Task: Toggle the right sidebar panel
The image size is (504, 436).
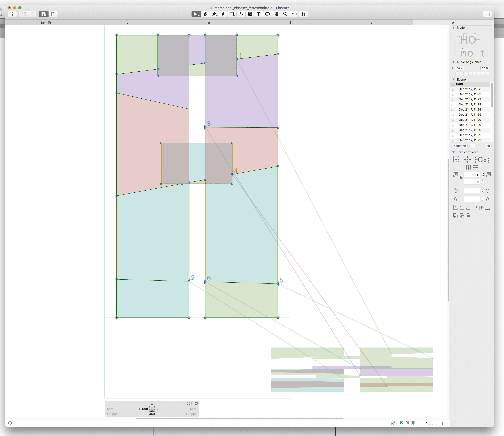Action: click(487, 14)
